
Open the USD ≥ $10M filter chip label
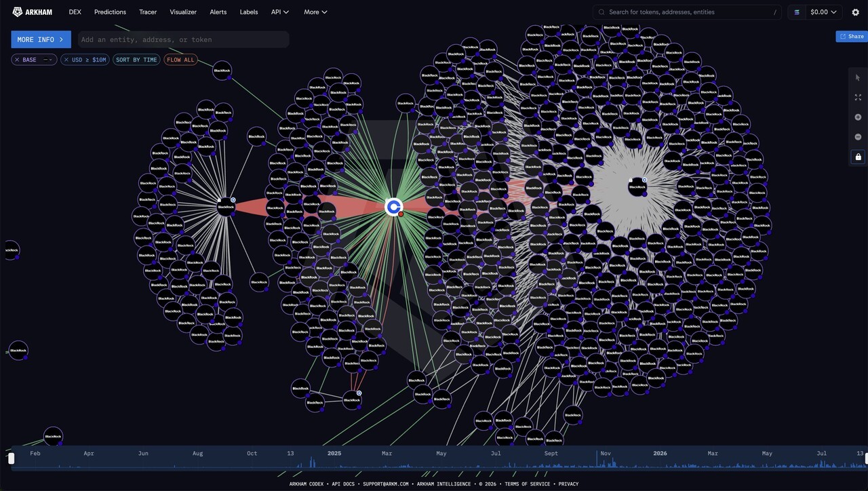(89, 60)
